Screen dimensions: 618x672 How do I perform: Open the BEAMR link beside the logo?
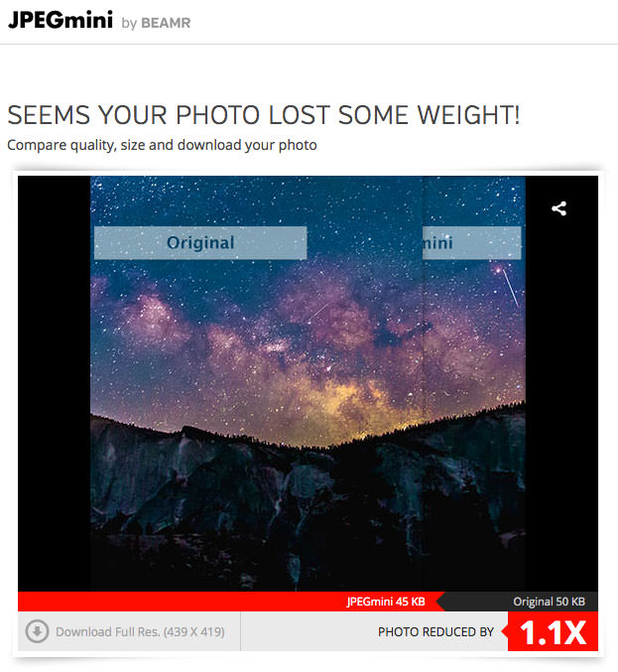(x=166, y=23)
